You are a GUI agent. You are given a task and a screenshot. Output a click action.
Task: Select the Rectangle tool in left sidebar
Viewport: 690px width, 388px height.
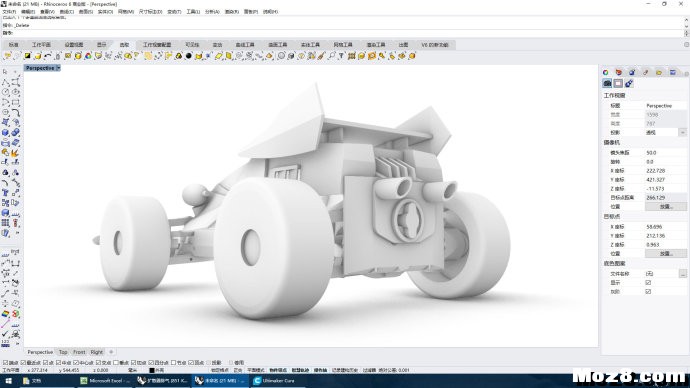15,102
